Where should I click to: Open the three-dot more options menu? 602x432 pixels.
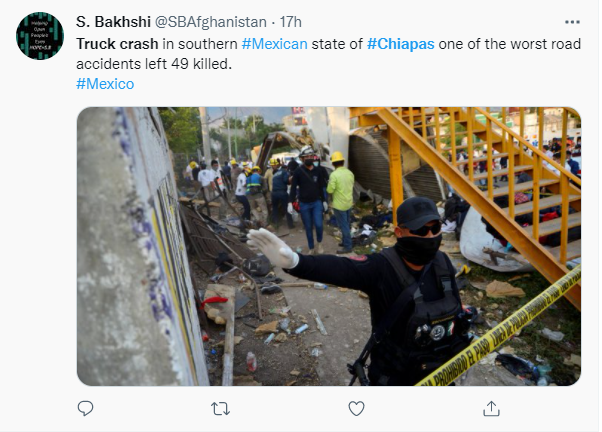pos(572,22)
